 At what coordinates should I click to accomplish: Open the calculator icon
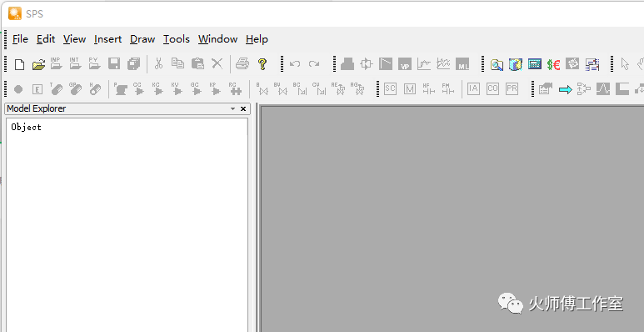point(535,63)
